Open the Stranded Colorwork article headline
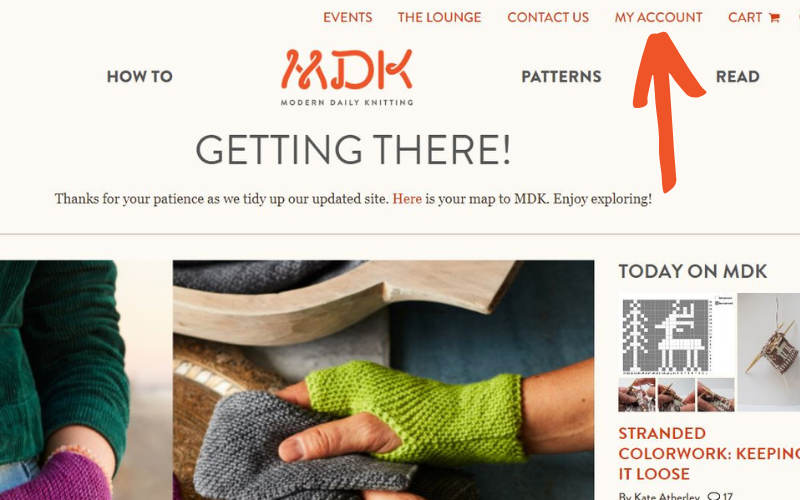 click(709, 454)
